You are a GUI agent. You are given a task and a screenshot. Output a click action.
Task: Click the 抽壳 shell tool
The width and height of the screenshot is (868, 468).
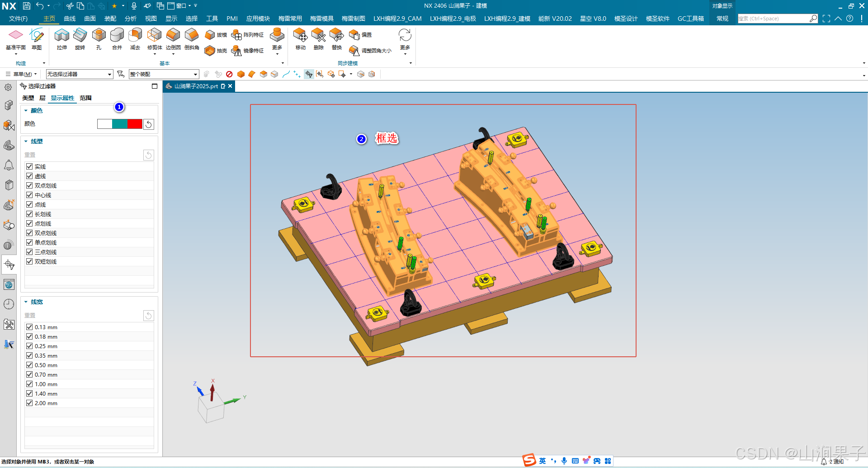tap(216, 51)
